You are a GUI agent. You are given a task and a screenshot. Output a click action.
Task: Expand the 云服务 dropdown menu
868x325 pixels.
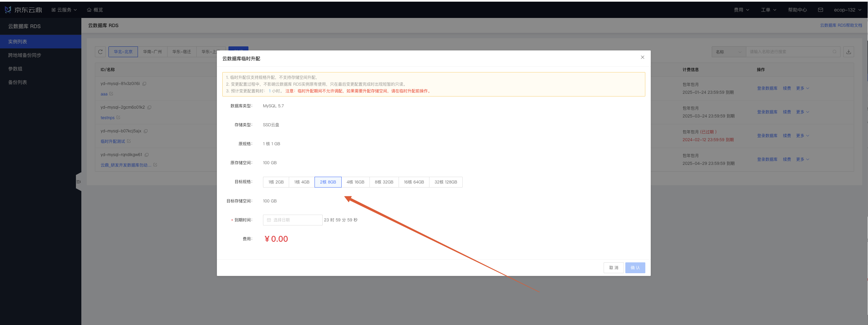click(x=64, y=10)
